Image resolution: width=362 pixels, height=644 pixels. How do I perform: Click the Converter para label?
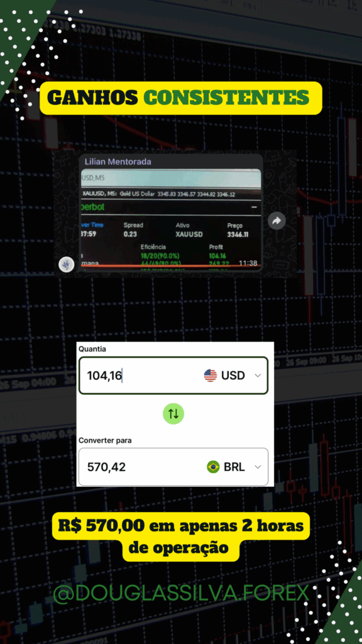point(105,440)
